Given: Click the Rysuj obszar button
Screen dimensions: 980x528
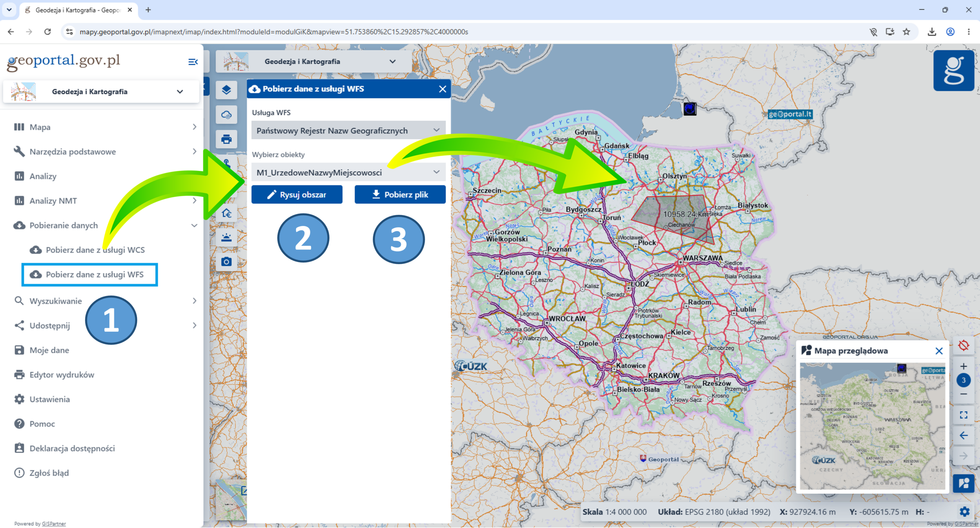Looking at the screenshot, I should pos(297,195).
